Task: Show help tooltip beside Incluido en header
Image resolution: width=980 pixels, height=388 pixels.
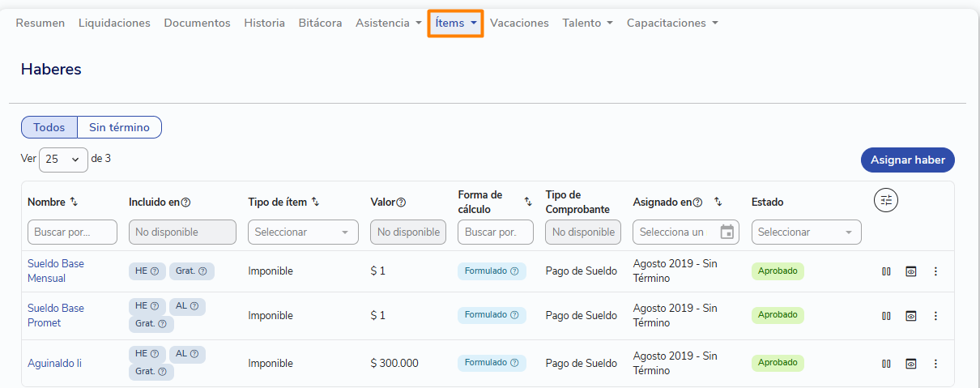Action: pyautogui.click(x=185, y=203)
